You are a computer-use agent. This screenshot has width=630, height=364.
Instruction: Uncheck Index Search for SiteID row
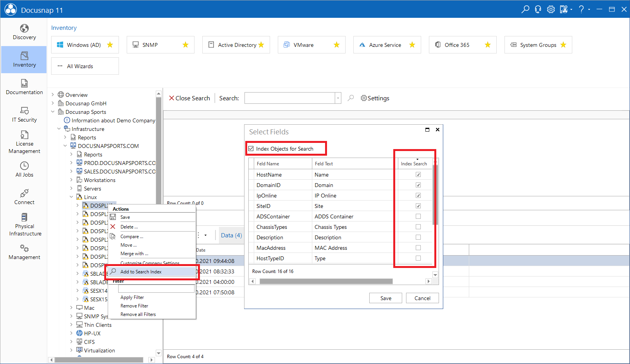(418, 206)
